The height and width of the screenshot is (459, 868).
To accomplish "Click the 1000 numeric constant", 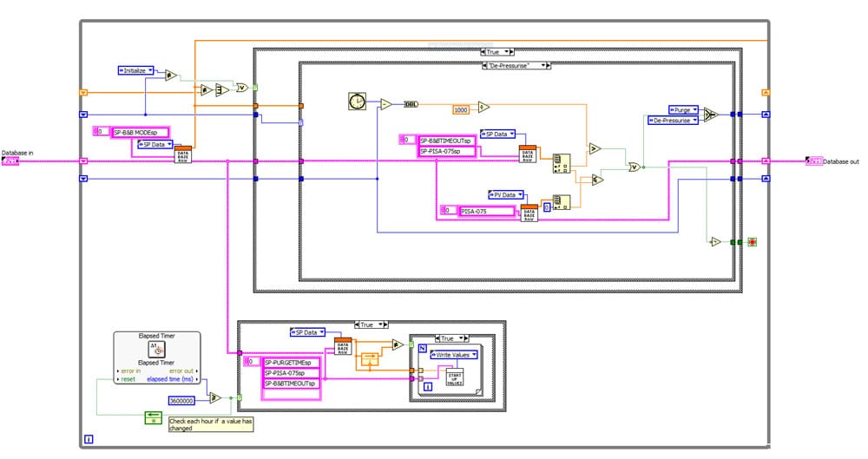I will 461,109.
